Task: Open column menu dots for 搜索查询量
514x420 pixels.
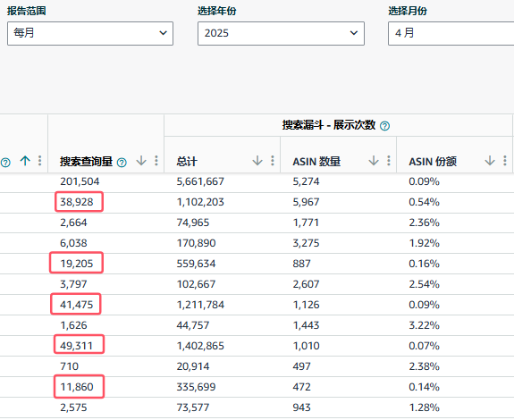Action: [156, 161]
